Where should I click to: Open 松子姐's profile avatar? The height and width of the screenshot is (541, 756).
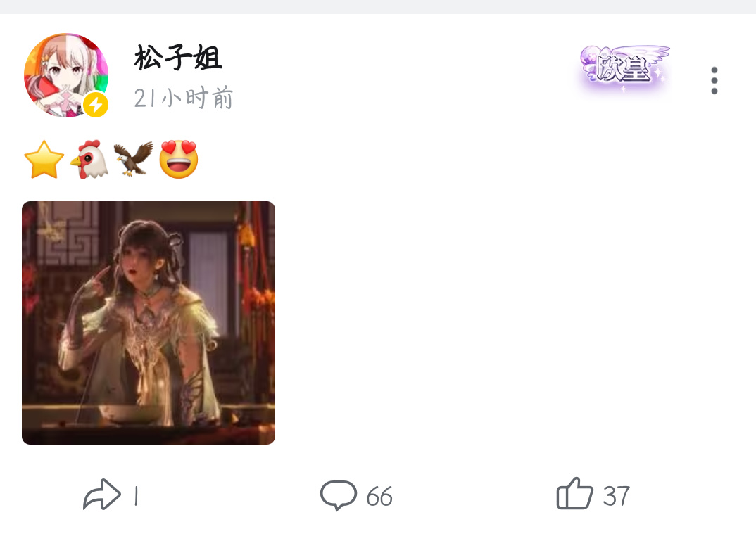point(66,75)
